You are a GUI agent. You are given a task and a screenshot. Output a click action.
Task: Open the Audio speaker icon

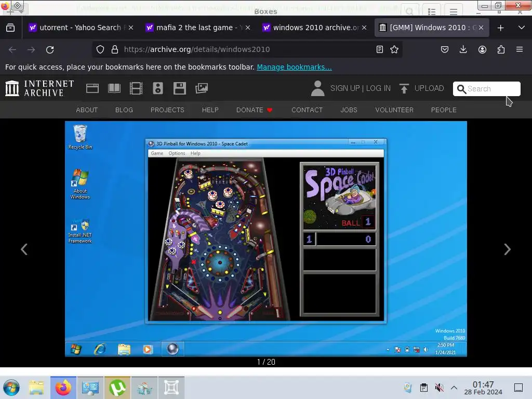pos(158,88)
